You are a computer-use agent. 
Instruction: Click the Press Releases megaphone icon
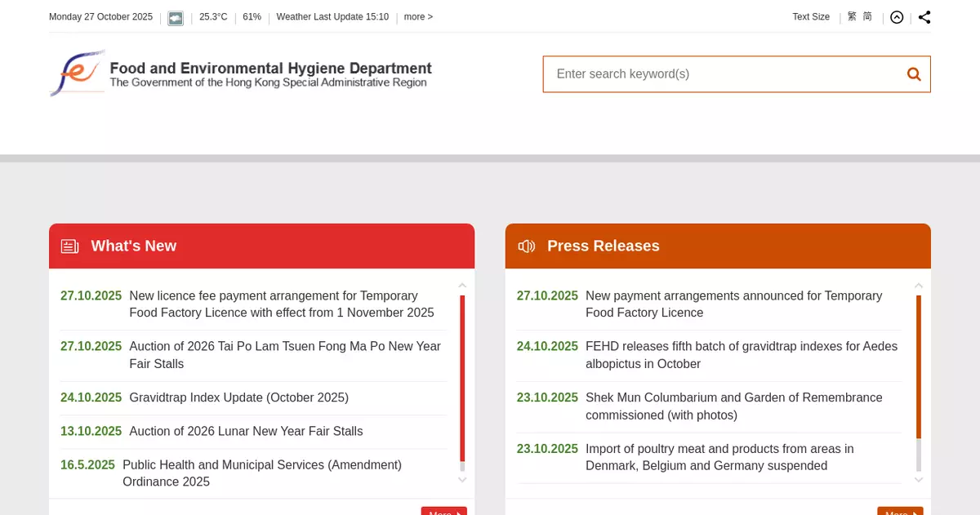tap(527, 246)
